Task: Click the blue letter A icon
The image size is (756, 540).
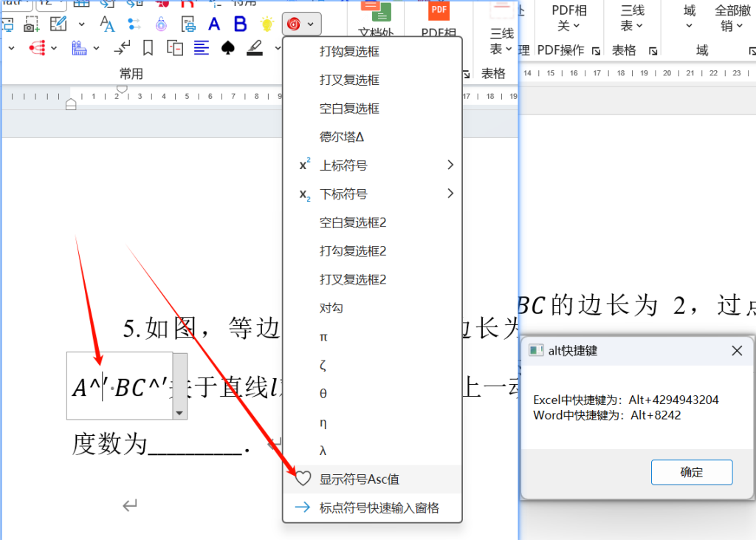Action: click(x=214, y=24)
